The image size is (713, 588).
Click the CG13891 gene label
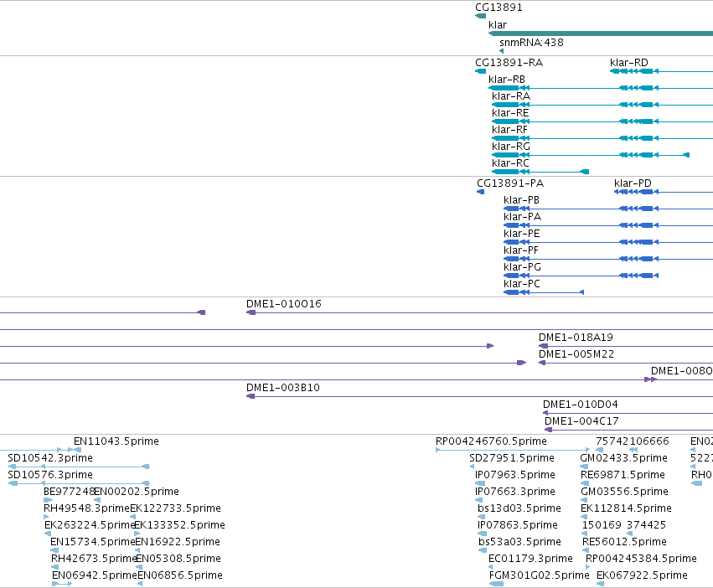[499, 8]
